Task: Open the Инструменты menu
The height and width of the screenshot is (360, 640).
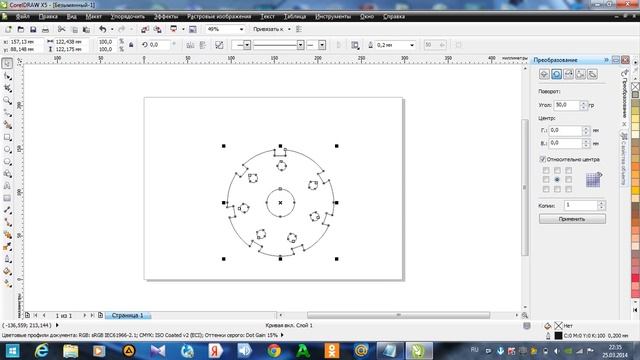Action: pos(333,17)
